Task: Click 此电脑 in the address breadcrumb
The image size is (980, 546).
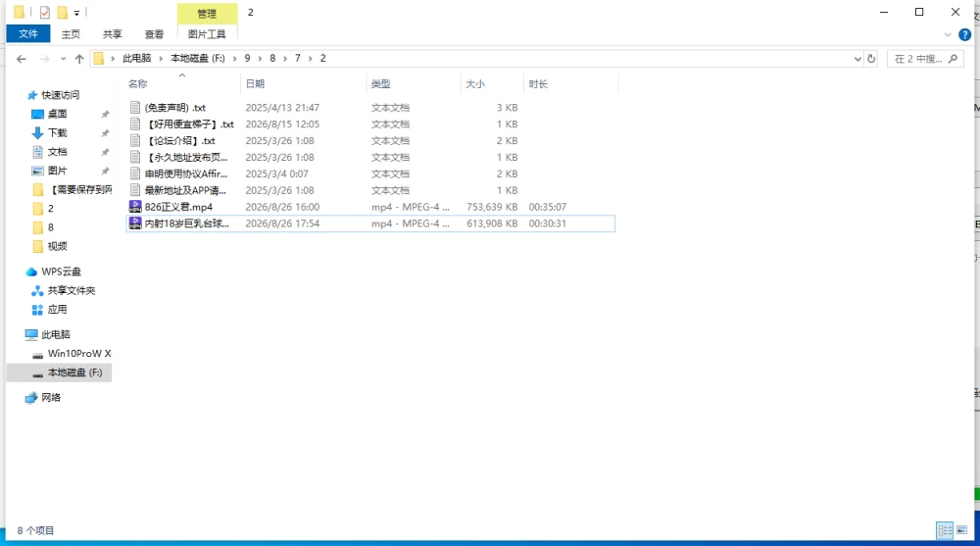Action: [x=137, y=58]
